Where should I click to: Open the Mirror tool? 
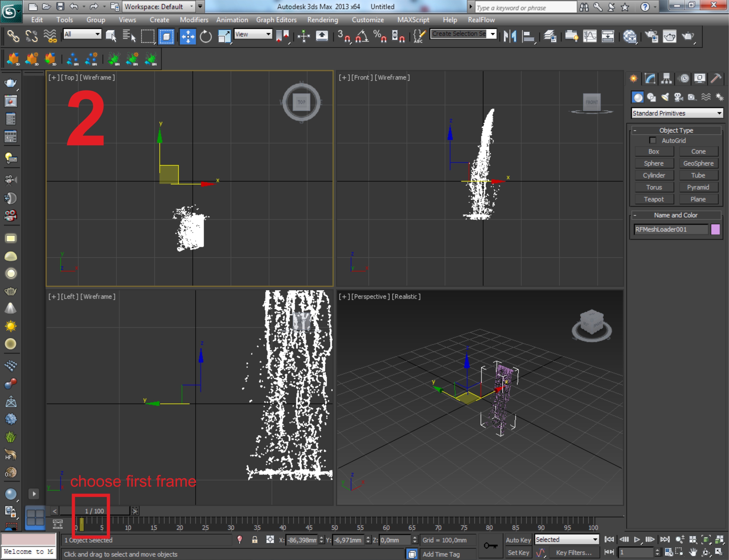[x=510, y=36]
